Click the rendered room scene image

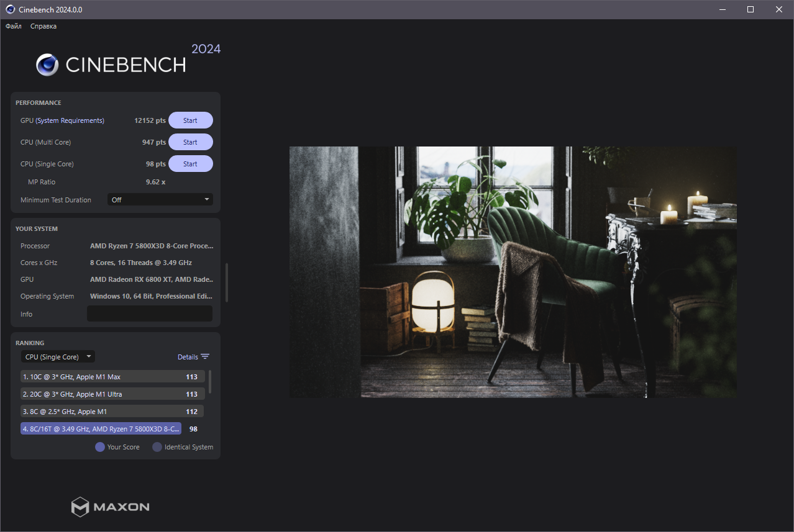pos(513,272)
